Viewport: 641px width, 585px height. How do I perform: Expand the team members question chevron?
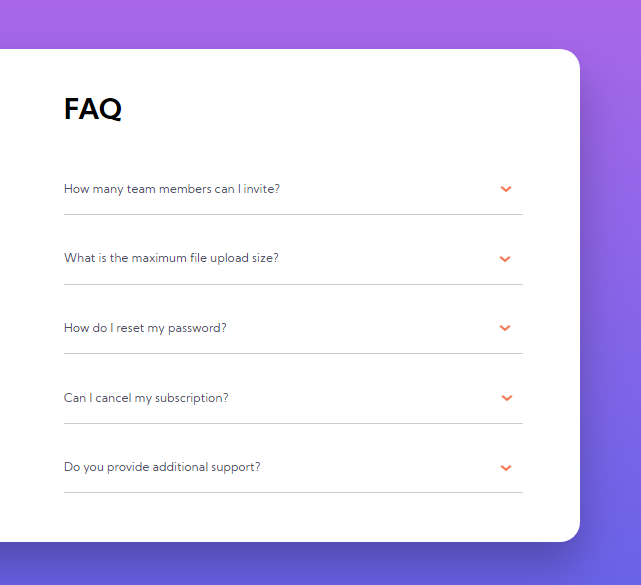[x=506, y=189]
